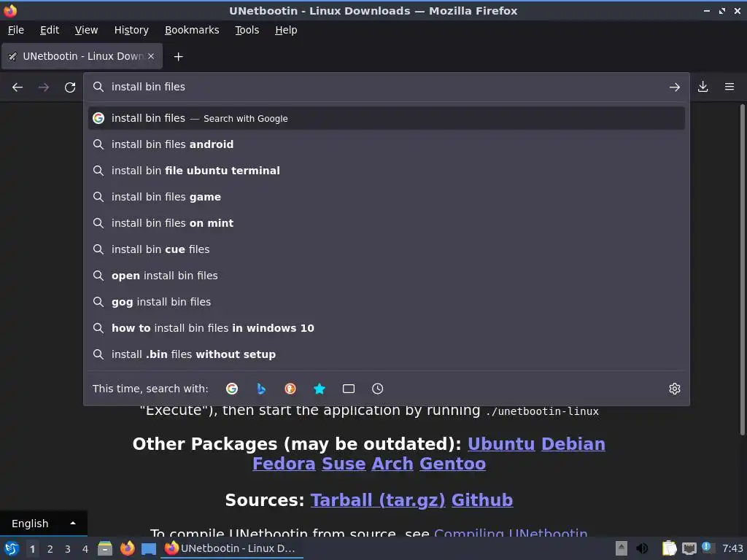Search this time with Google icon
This screenshot has height=560, width=747.
232,389
